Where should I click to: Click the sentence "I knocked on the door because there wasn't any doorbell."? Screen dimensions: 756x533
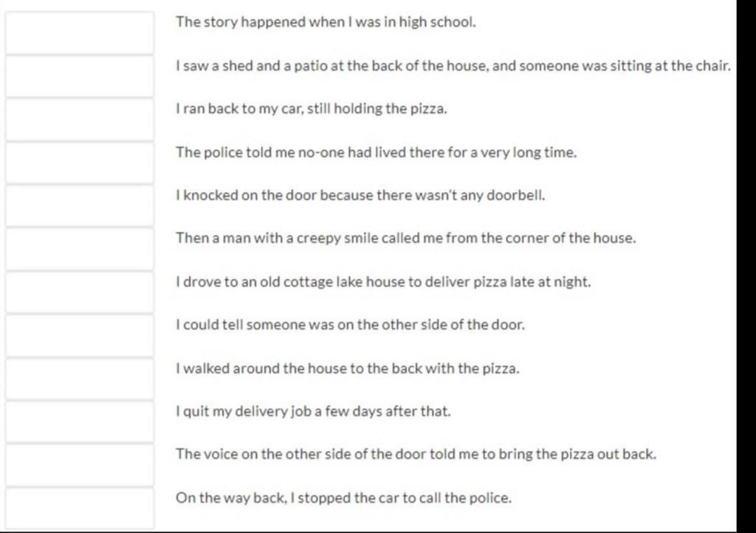(x=360, y=195)
